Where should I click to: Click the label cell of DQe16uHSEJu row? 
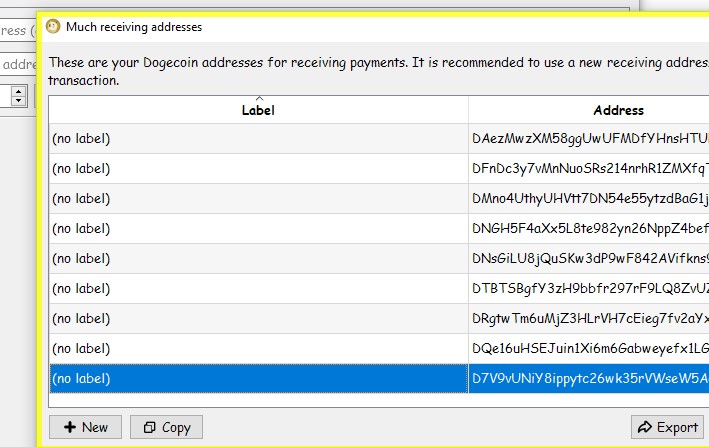click(x=258, y=348)
